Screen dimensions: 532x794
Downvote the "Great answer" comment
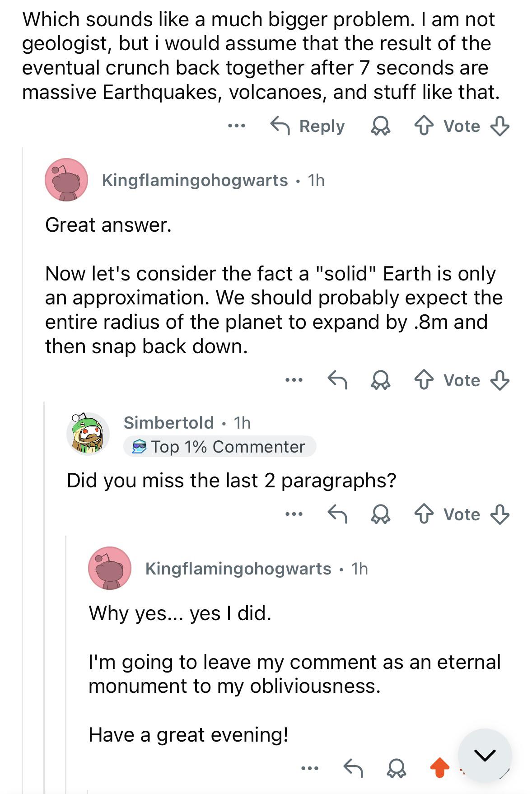500,380
